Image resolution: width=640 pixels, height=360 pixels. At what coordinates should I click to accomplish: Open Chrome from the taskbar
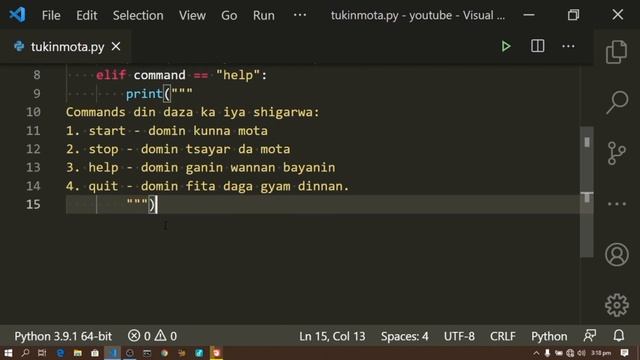(164, 353)
